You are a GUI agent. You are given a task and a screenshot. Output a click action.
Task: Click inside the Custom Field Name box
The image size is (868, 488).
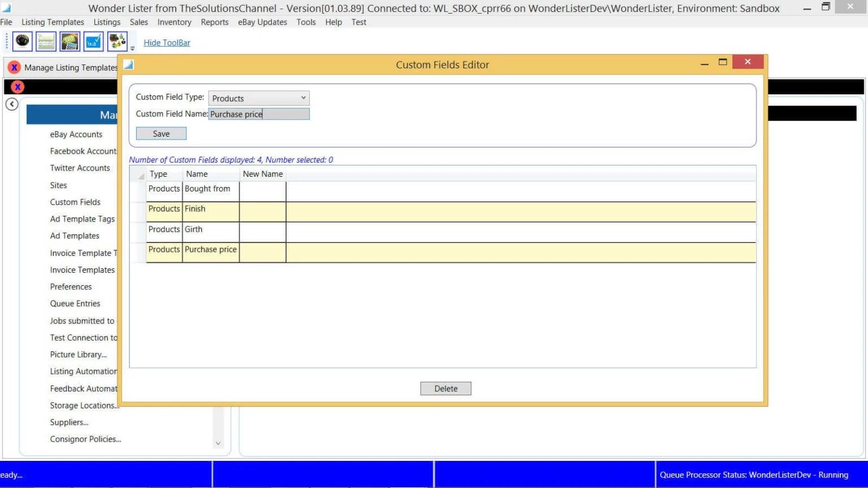click(x=258, y=114)
